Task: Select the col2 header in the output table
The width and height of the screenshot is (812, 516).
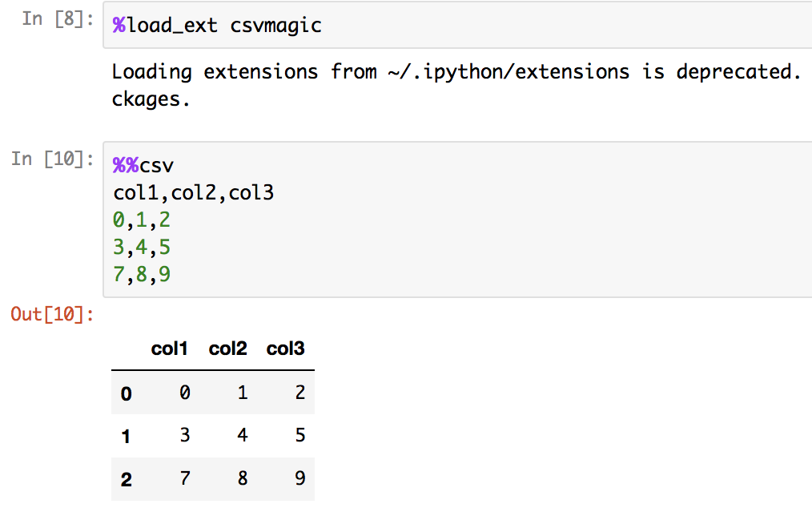Action: 227,349
